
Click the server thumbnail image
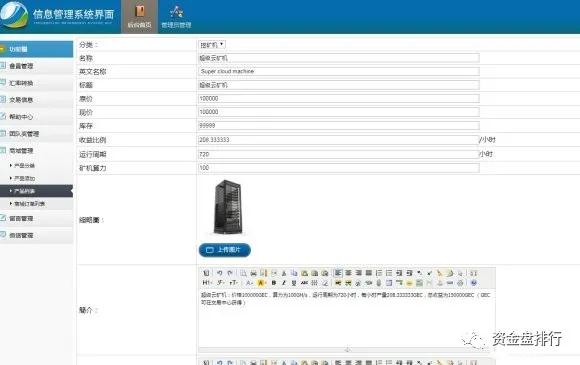tap(228, 207)
